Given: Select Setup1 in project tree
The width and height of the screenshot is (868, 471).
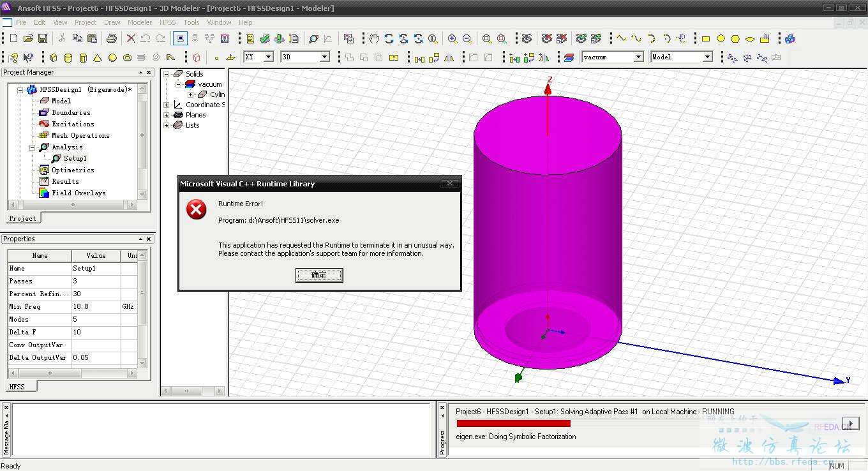Looking at the screenshot, I should pyautogui.click(x=75, y=158).
